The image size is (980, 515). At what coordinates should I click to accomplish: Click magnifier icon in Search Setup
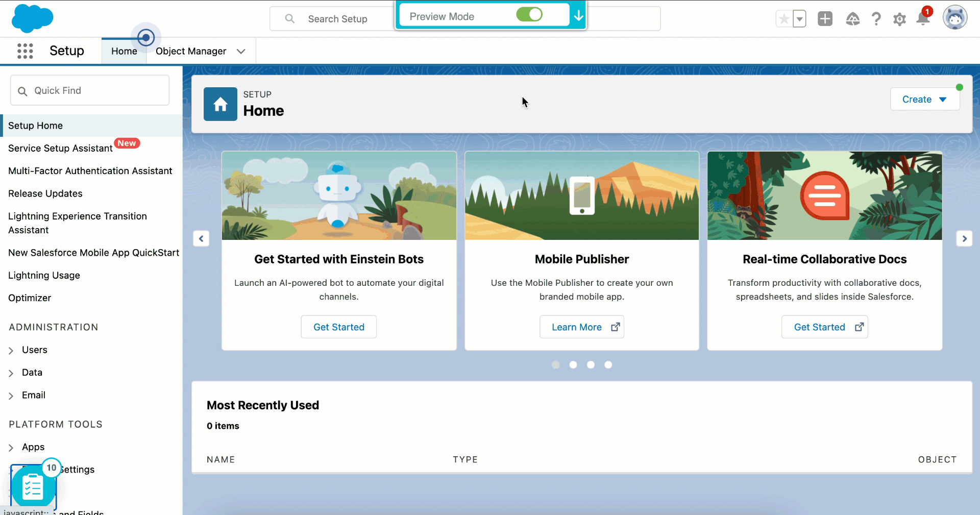(290, 19)
